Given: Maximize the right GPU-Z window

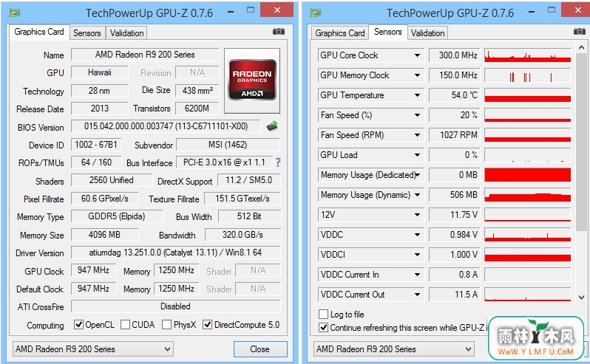Looking at the screenshot, I should pyautogui.click(x=552, y=10).
